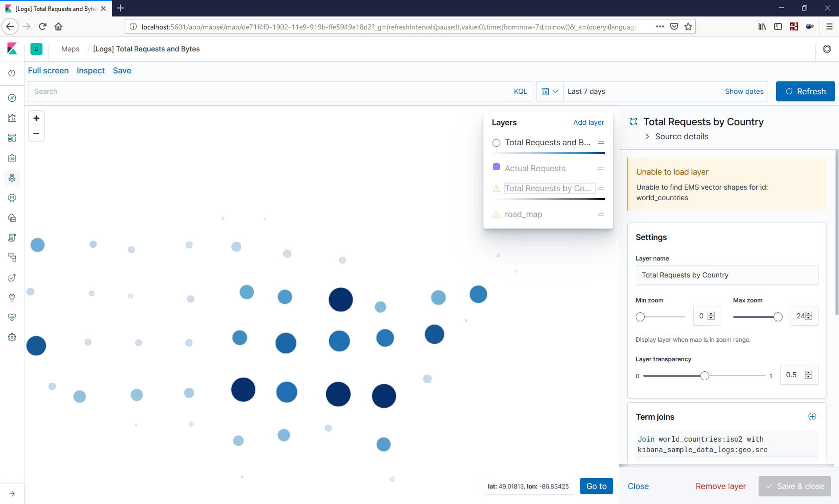This screenshot has height=504, width=839.
Task: Select the Maps app icon
Action: click(11, 178)
